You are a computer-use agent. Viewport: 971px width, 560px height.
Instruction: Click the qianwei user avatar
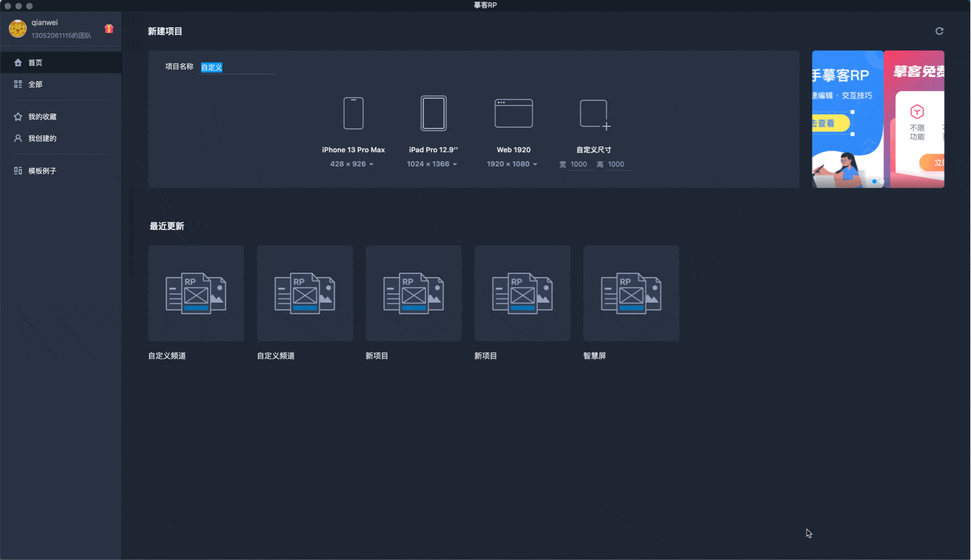18,28
